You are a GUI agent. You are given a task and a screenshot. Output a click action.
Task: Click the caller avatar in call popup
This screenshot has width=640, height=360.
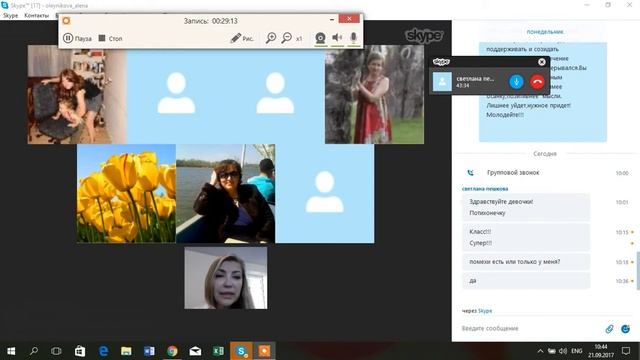[x=442, y=82]
